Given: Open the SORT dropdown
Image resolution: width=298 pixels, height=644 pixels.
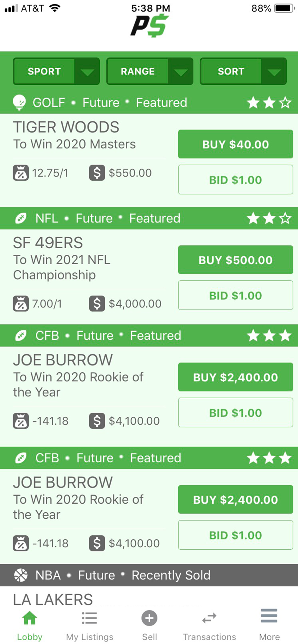Looking at the screenshot, I should click(x=243, y=71).
